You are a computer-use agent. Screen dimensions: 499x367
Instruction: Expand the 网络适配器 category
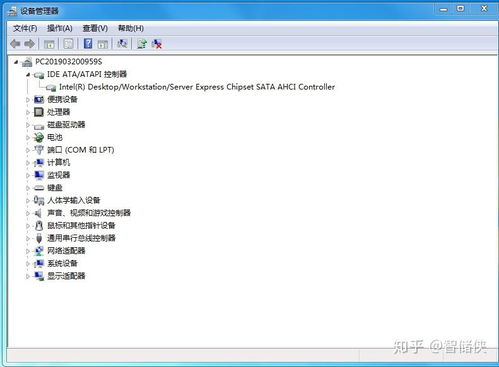[x=28, y=251]
